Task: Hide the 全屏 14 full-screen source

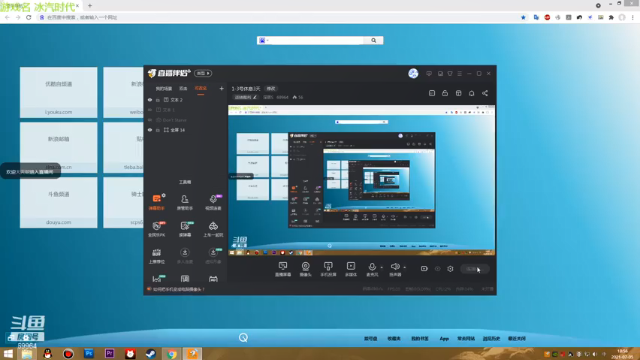Action: (x=150, y=130)
